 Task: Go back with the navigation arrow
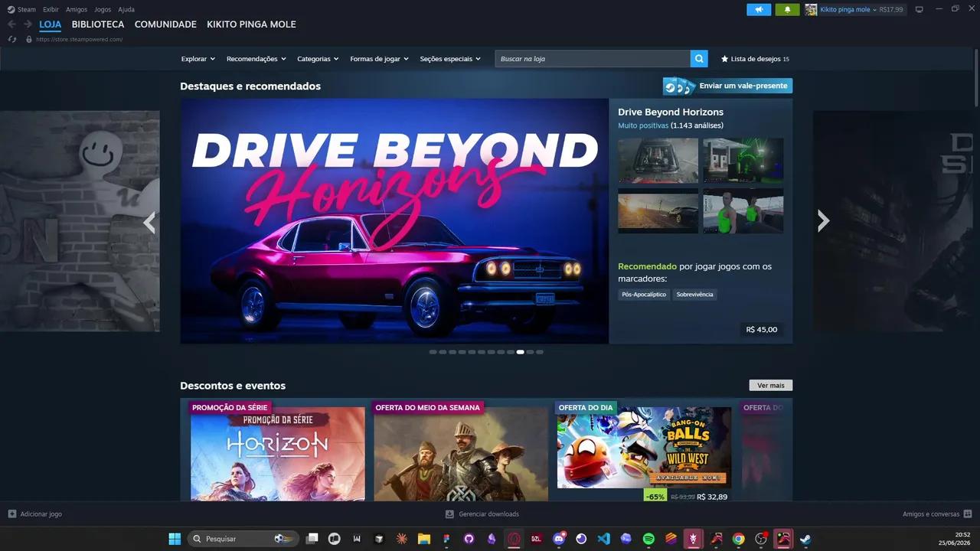tap(11, 24)
